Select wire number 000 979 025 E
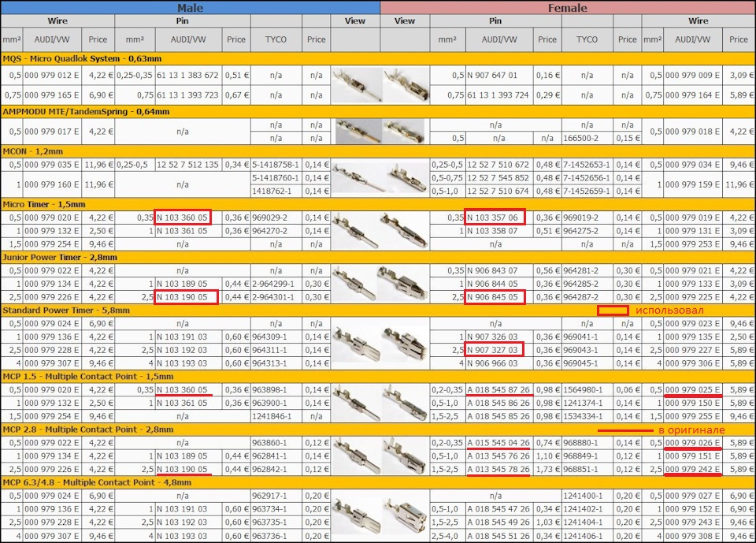This screenshot has width=756, height=543. [692, 389]
